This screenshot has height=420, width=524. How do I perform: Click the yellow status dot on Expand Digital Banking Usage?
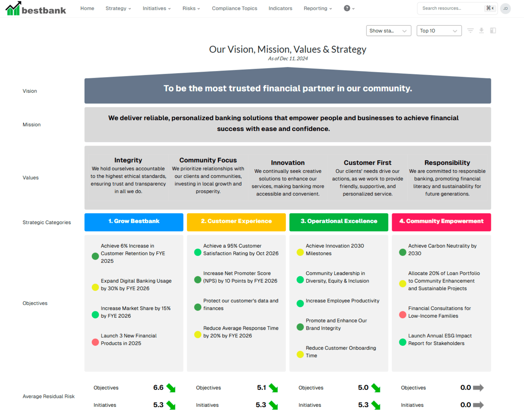point(95,287)
